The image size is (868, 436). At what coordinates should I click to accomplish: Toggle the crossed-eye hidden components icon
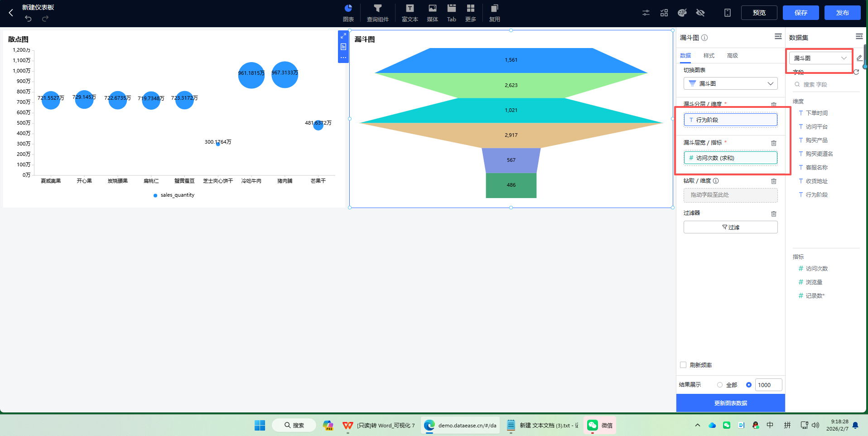700,13
